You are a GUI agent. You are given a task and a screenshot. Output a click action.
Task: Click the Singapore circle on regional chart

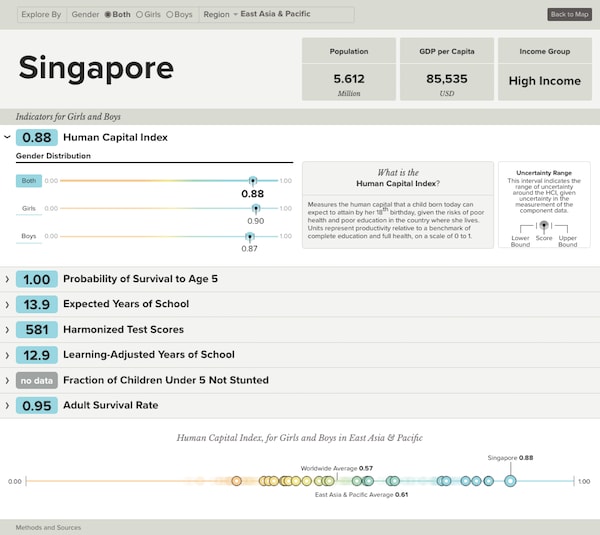click(510, 481)
